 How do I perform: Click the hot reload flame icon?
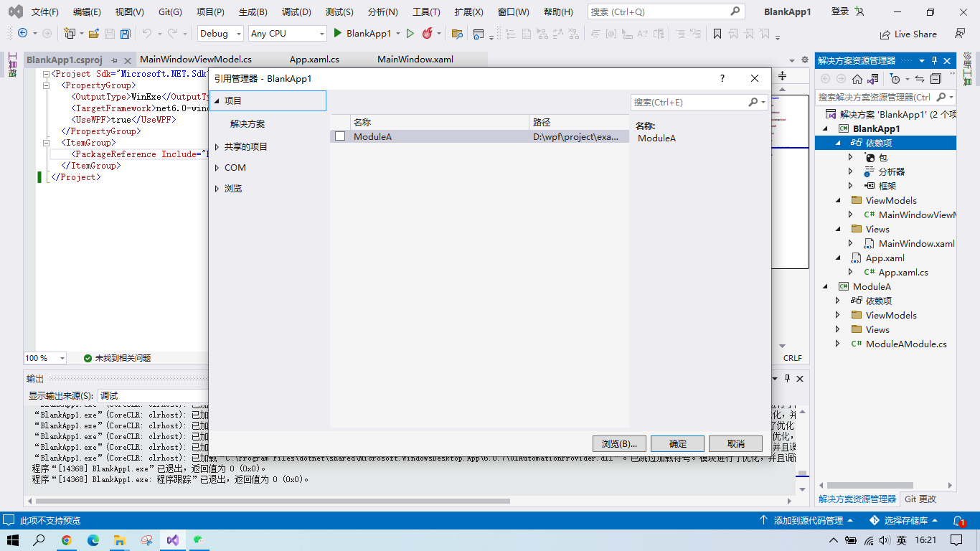pos(427,33)
